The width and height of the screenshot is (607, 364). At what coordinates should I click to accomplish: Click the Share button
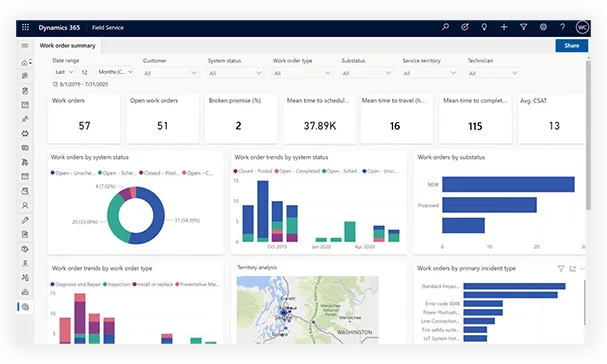(571, 46)
